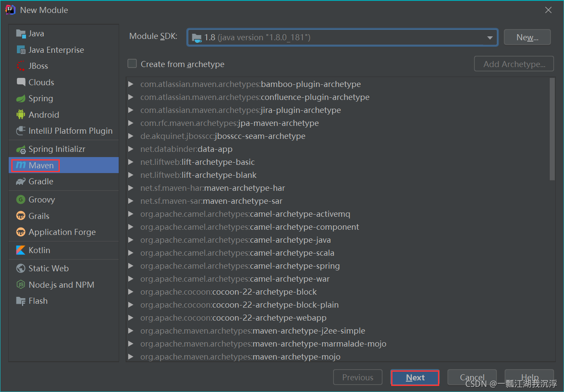This screenshot has width=564, height=392.
Task: Close the New Module dialog
Action: pos(548,10)
